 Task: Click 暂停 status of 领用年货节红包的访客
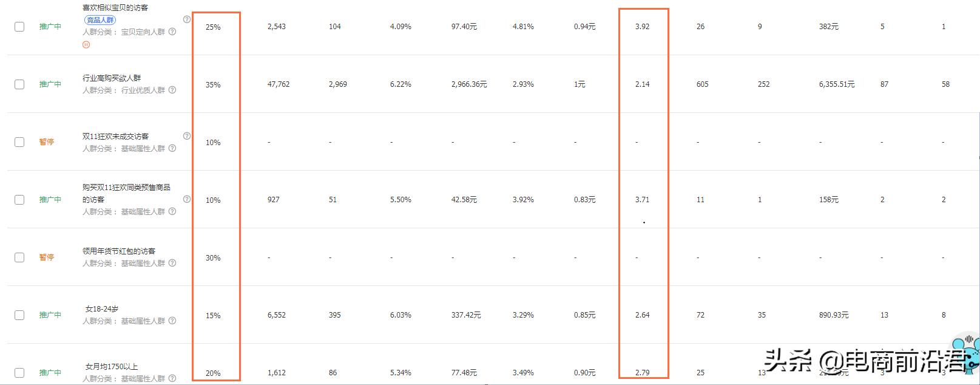tap(47, 257)
